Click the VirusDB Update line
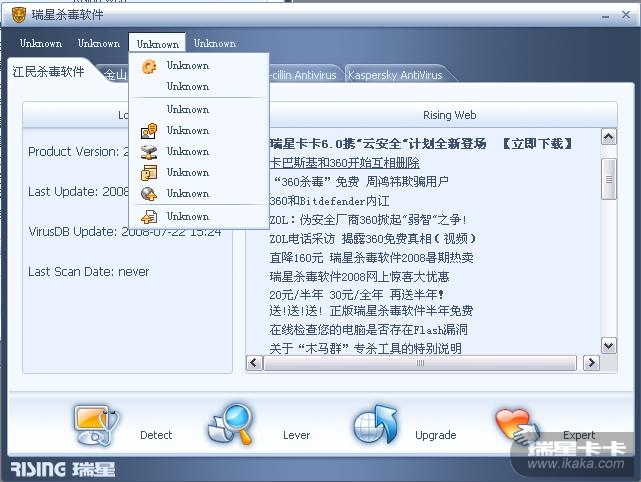The width and height of the screenshot is (641, 482). click(125, 232)
